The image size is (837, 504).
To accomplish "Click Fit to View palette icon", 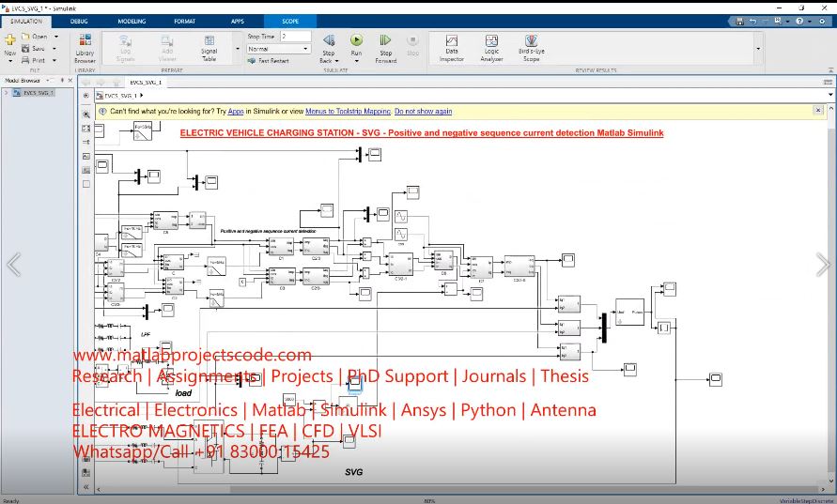I will click(x=86, y=129).
